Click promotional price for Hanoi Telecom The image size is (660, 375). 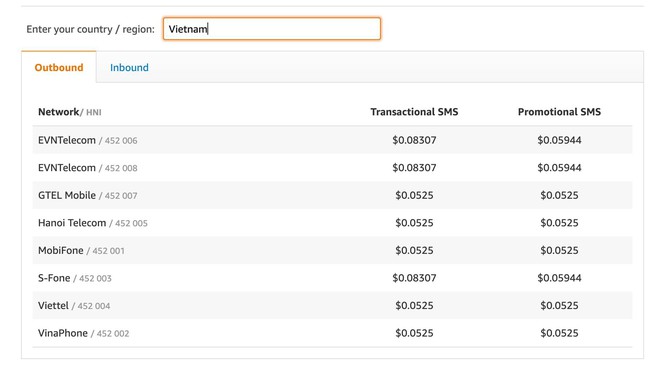click(559, 223)
